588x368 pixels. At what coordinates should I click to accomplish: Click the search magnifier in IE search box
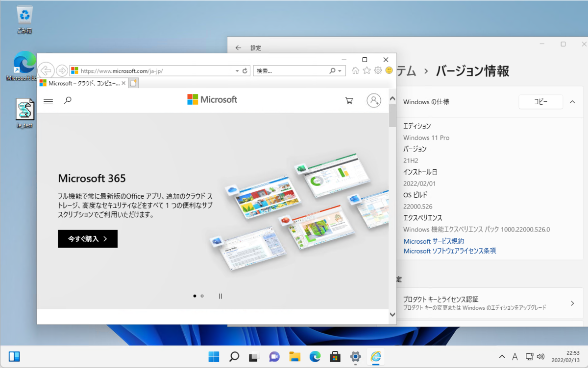(332, 71)
